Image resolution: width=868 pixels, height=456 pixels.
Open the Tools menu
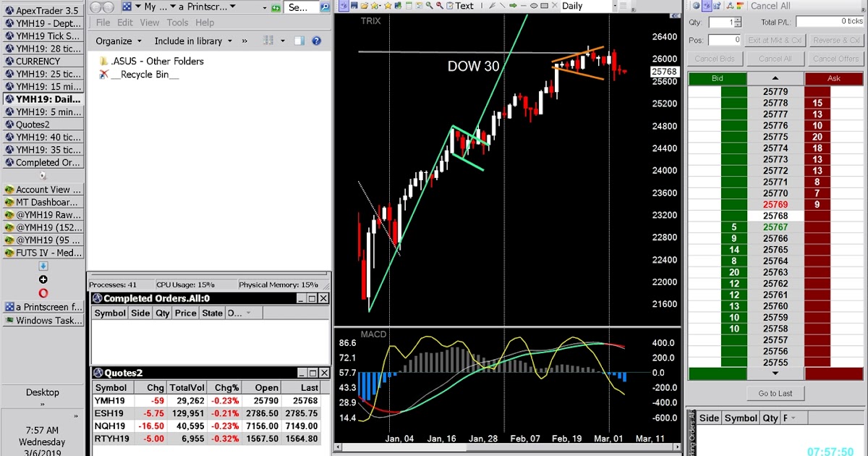[x=177, y=22]
